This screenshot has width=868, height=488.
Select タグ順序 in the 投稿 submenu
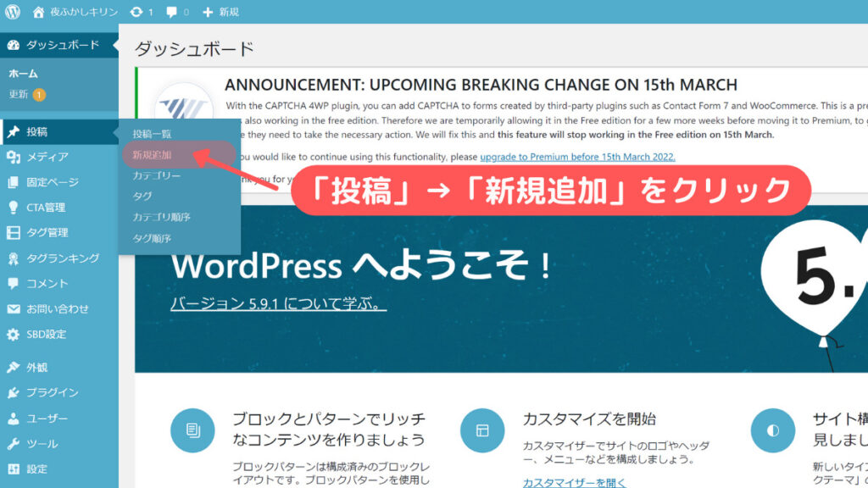pyautogui.click(x=152, y=238)
